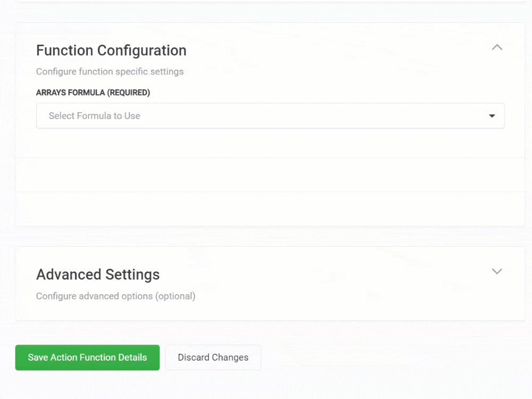The image size is (532, 399).
Task: Click the middle of the Arrays Formula field
Action: pyautogui.click(x=270, y=116)
